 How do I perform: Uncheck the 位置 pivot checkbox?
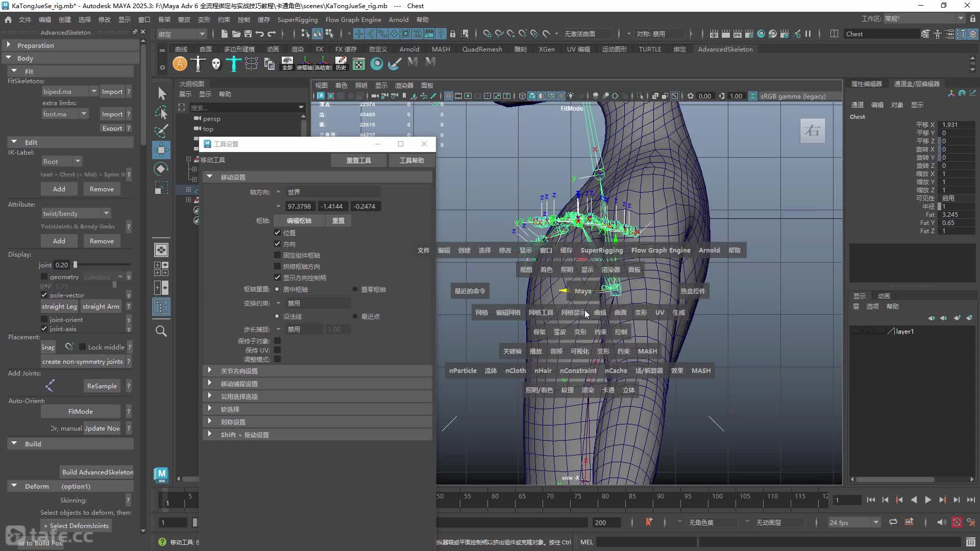(278, 233)
